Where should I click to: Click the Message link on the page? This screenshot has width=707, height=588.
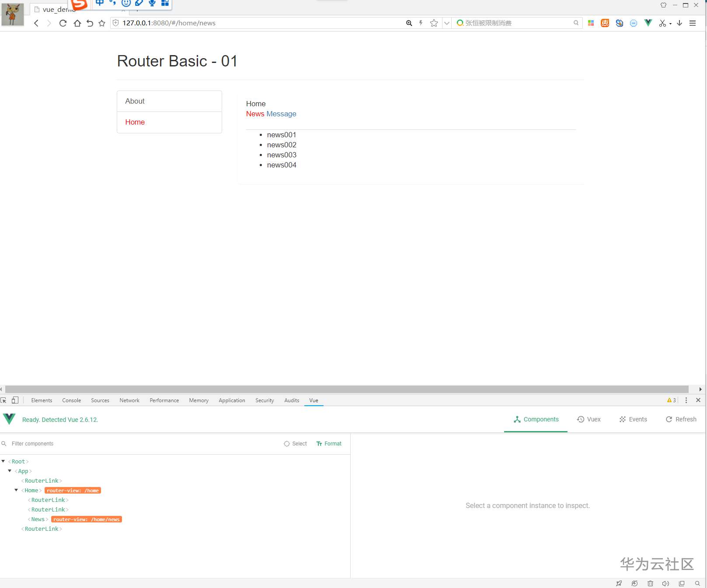281,114
